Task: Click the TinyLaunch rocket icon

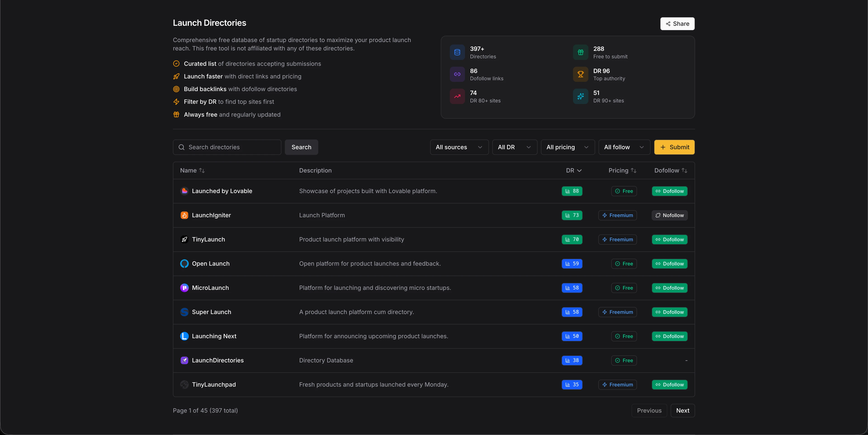Action: pyautogui.click(x=184, y=240)
